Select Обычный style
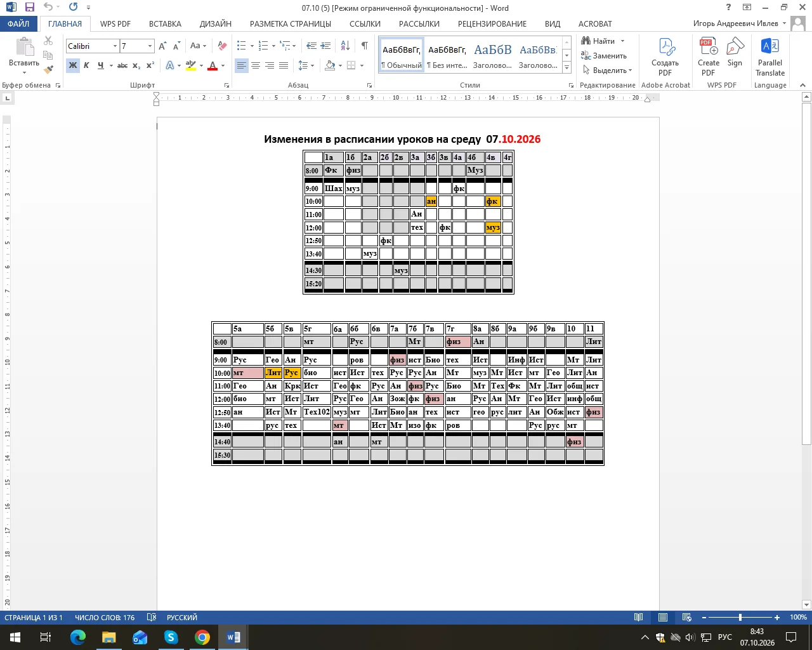This screenshot has height=650, width=812. tap(402, 55)
